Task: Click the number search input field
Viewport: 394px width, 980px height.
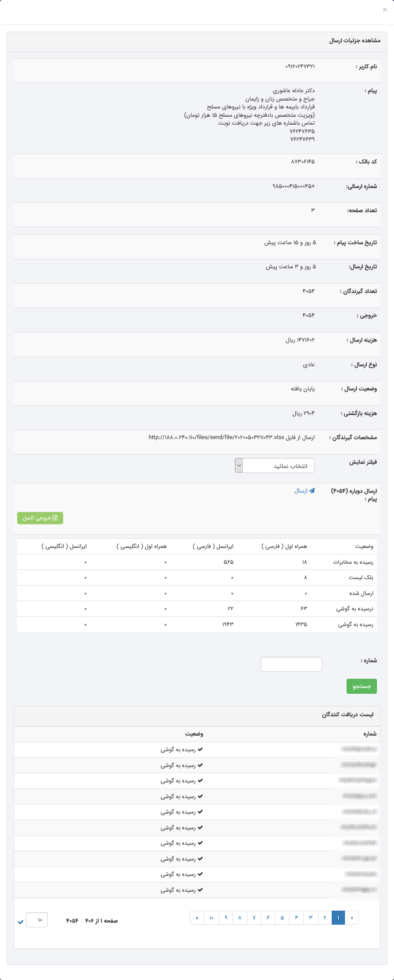Action: (x=291, y=664)
